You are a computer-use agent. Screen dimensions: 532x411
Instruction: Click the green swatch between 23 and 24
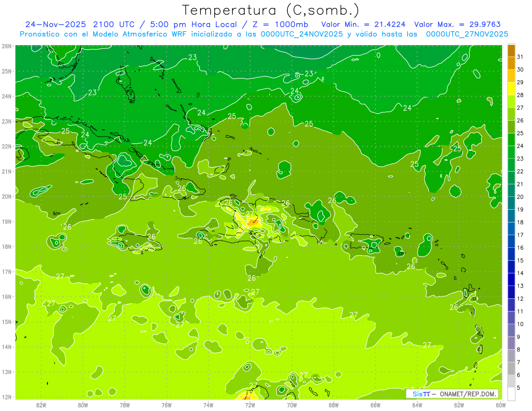511,152
